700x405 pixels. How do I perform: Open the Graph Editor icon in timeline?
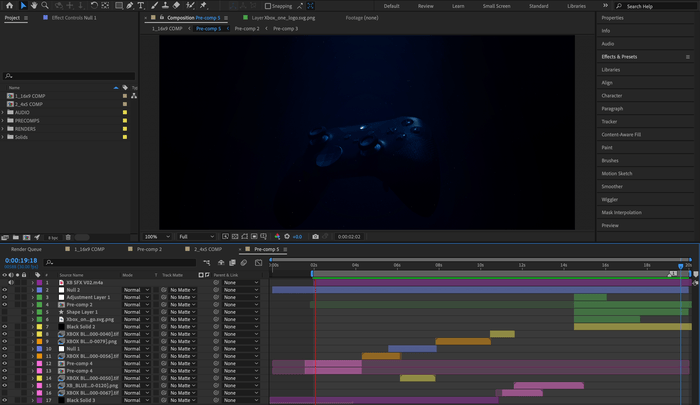258,263
